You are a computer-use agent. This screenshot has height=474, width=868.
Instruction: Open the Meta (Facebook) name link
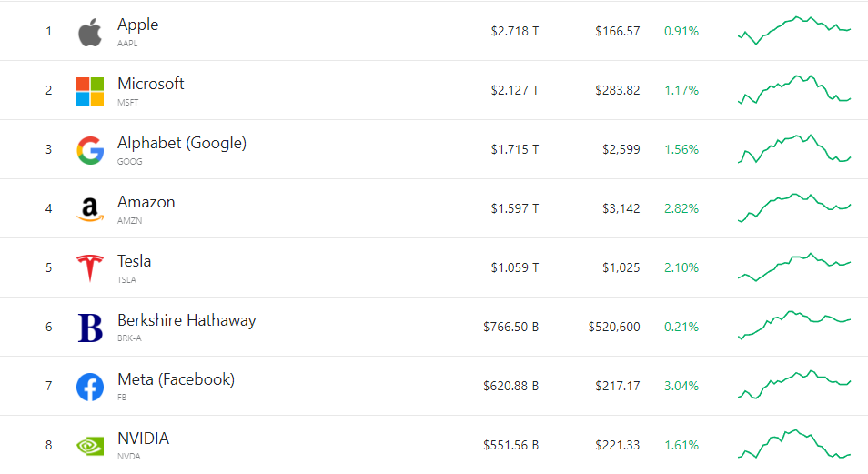click(176, 379)
